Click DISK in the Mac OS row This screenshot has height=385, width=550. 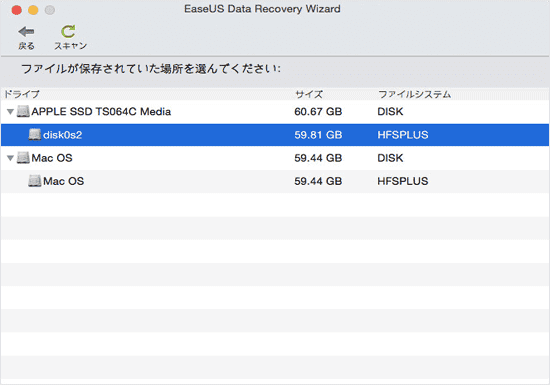pos(390,158)
